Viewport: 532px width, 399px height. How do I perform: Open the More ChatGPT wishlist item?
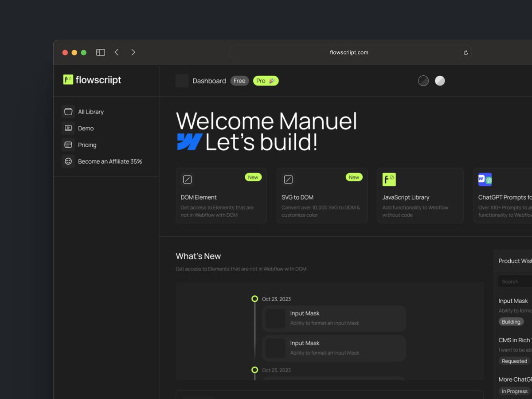click(515, 379)
